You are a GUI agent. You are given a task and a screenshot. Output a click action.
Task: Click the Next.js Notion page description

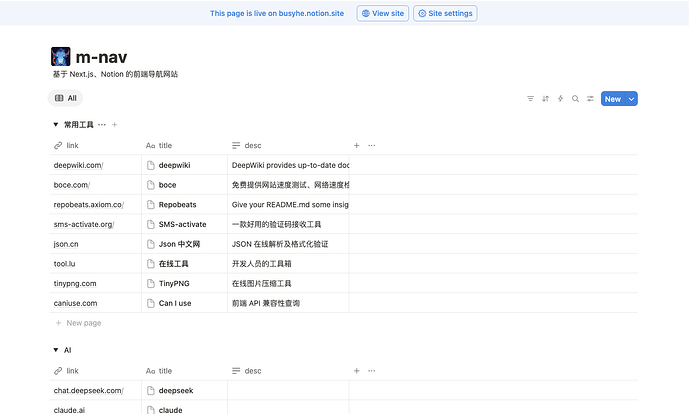[x=115, y=74]
